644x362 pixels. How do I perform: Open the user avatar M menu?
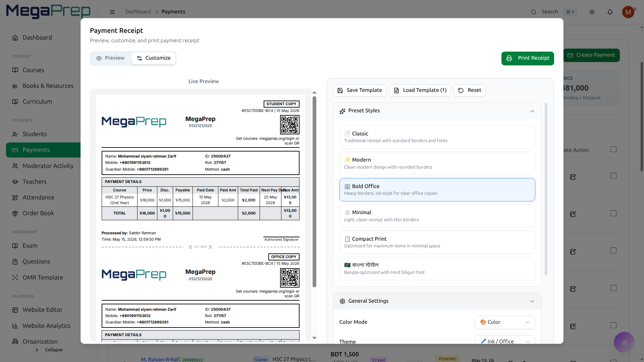pyautogui.click(x=628, y=12)
